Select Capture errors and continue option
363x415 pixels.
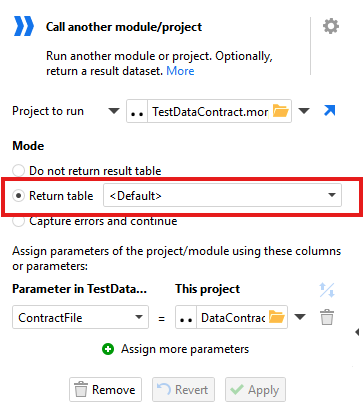click(18, 221)
